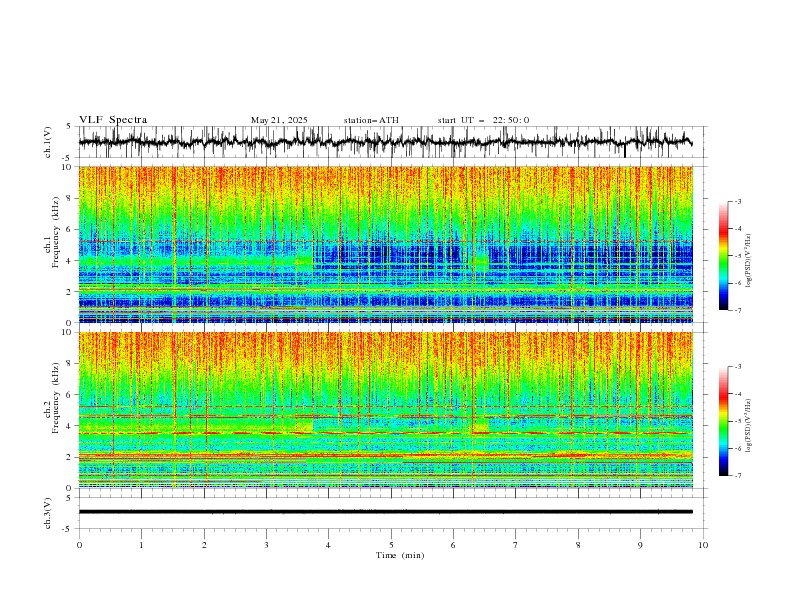Click time axis tick label "1"

point(141,545)
